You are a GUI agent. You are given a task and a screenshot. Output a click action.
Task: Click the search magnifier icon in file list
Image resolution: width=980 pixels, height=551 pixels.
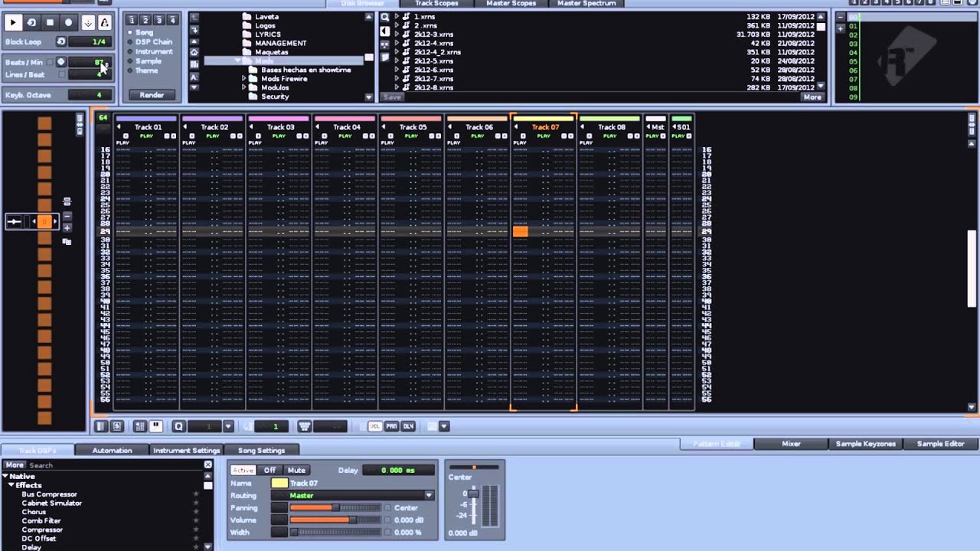pyautogui.click(x=385, y=17)
